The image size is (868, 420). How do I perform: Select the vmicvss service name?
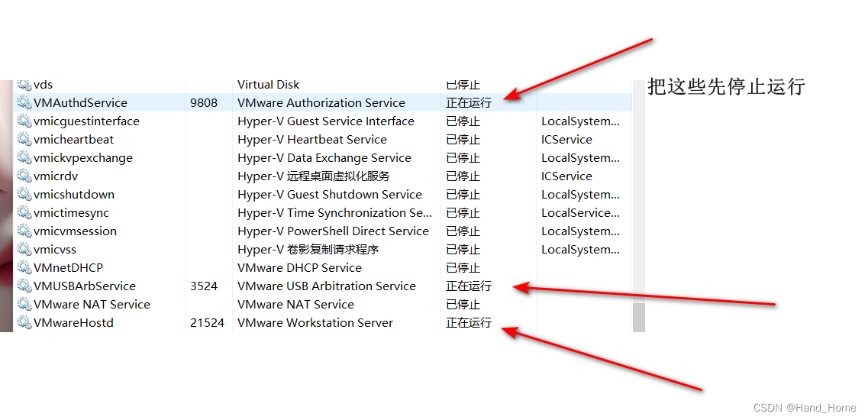point(55,249)
